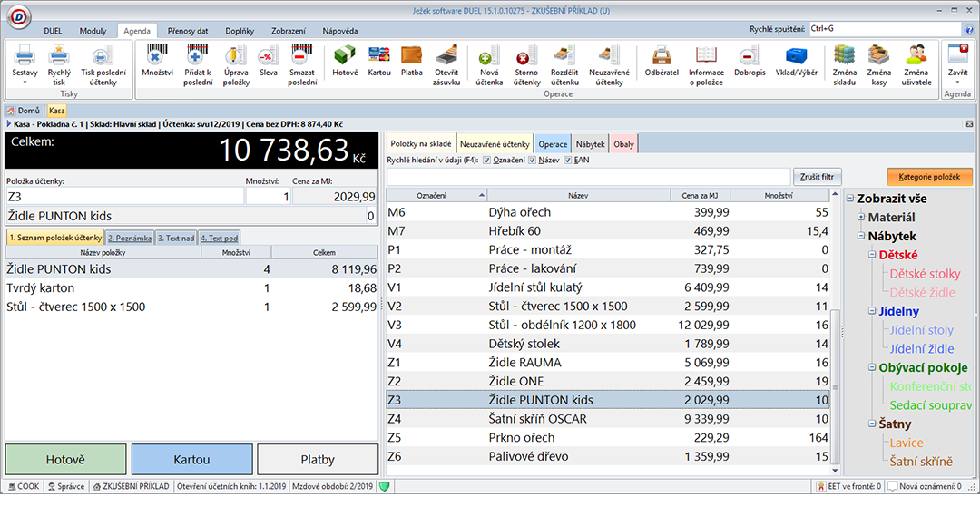This screenshot has height=526, width=980.
Task: Collapse the Šatny subcategory
Action: (873, 424)
